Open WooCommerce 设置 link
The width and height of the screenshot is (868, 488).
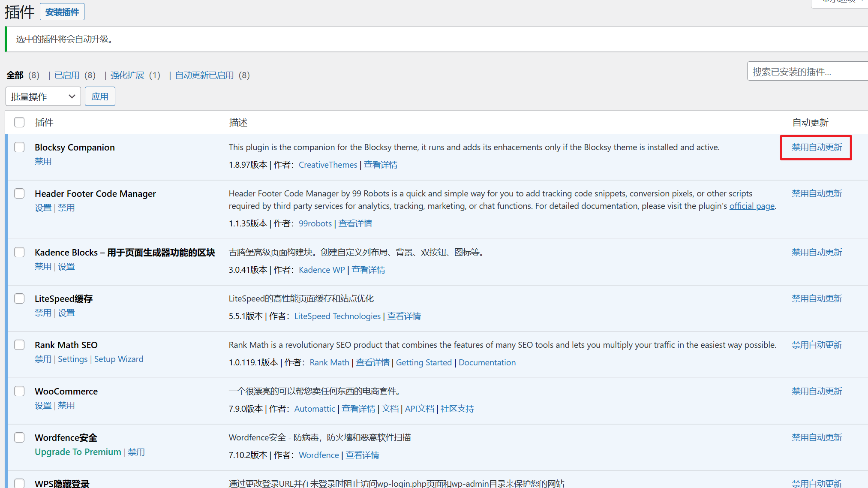43,405
